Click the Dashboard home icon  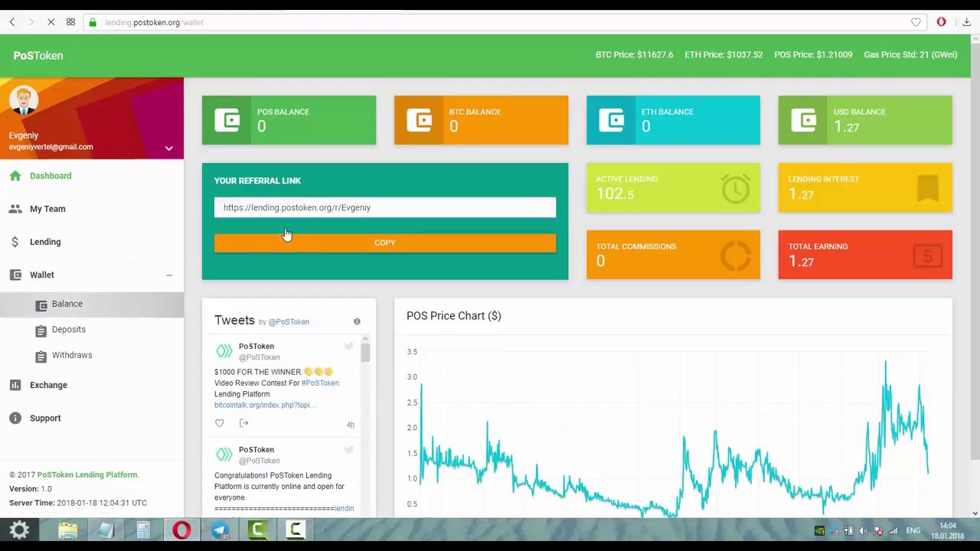tap(15, 176)
